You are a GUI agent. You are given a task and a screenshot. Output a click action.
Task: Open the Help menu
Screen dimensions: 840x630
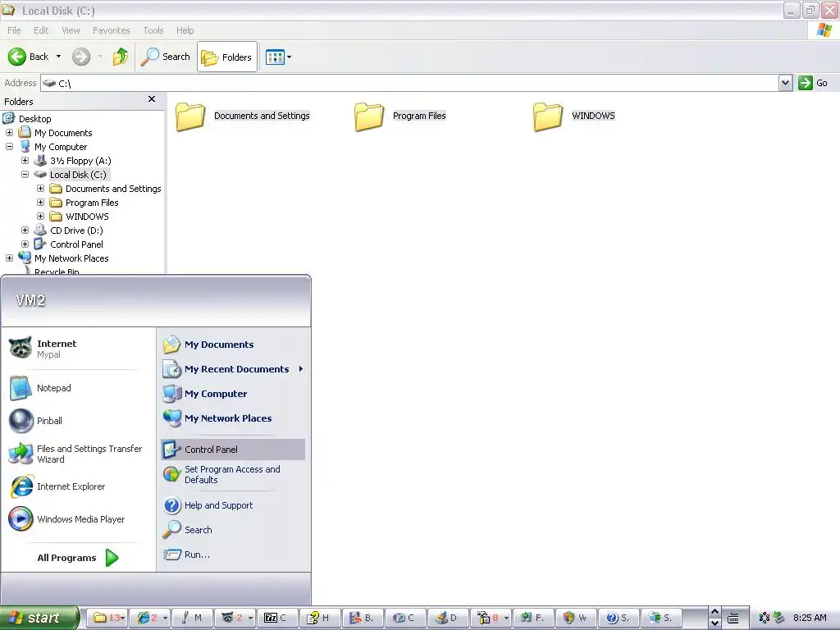pos(185,30)
